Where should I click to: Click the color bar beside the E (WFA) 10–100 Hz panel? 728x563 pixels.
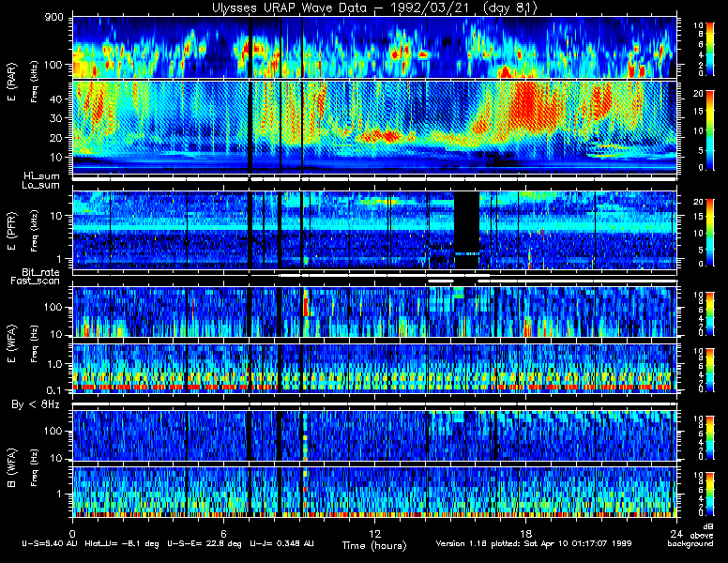pos(709,313)
